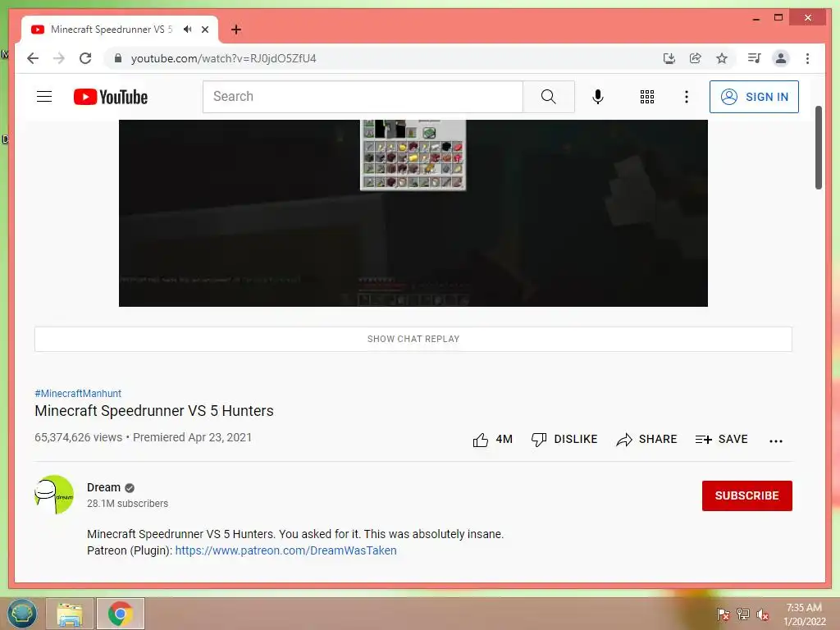The height and width of the screenshot is (630, 840).
Task: Save the video to a playlist
Action: pos(721,440)
